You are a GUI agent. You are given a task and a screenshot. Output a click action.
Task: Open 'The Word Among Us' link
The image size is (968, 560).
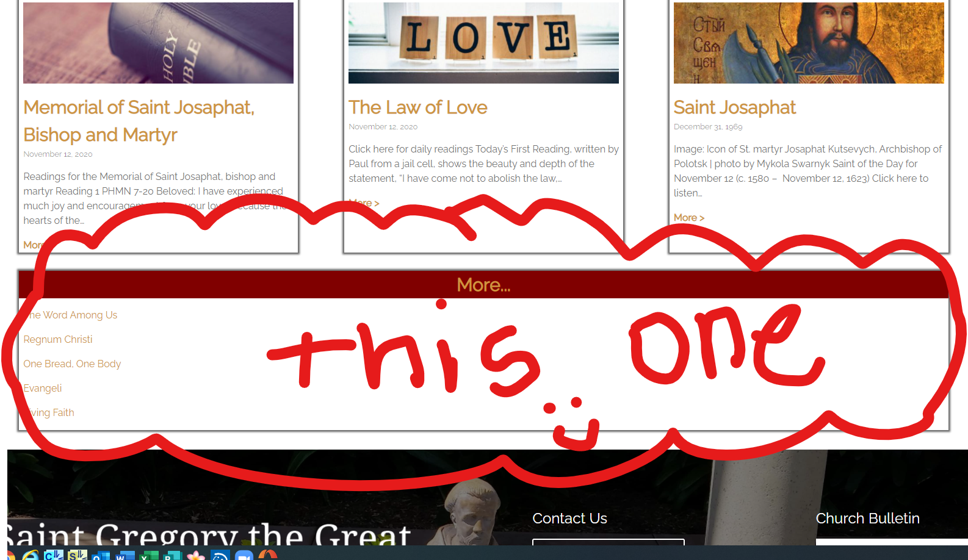coord(73,315)
